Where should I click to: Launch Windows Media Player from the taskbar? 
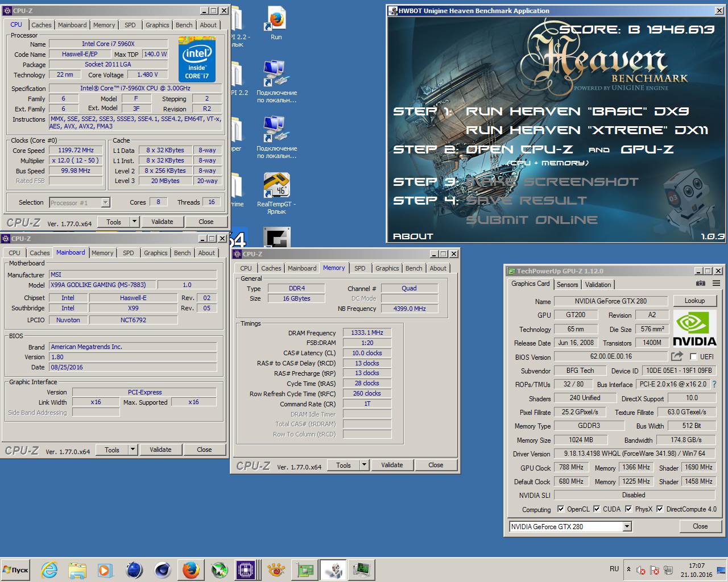click(105, 569)
